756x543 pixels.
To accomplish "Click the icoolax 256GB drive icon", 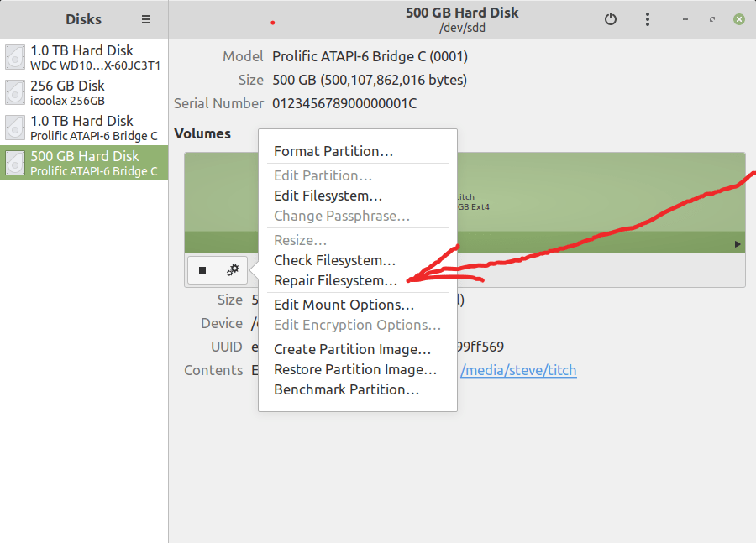I will (x=14, y=92).
